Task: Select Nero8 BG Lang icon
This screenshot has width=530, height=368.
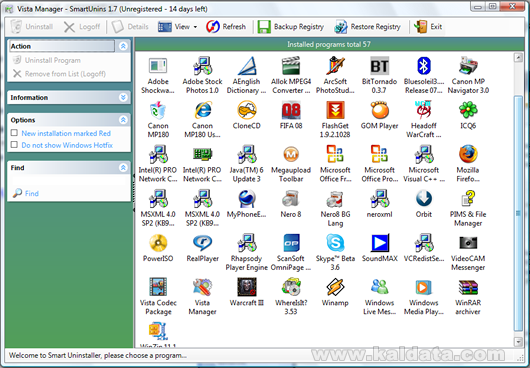Action: 335,199
